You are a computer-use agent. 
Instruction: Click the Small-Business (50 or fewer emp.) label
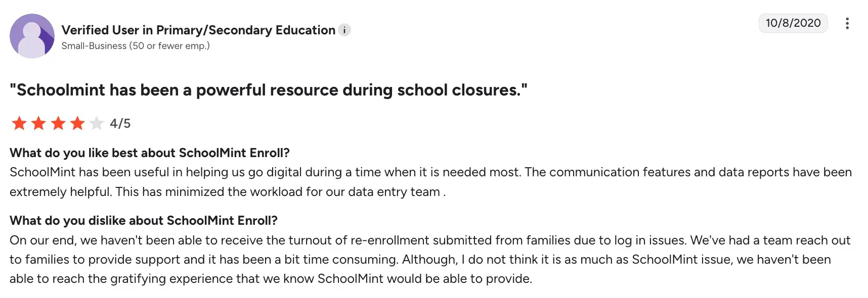[136, 46]
